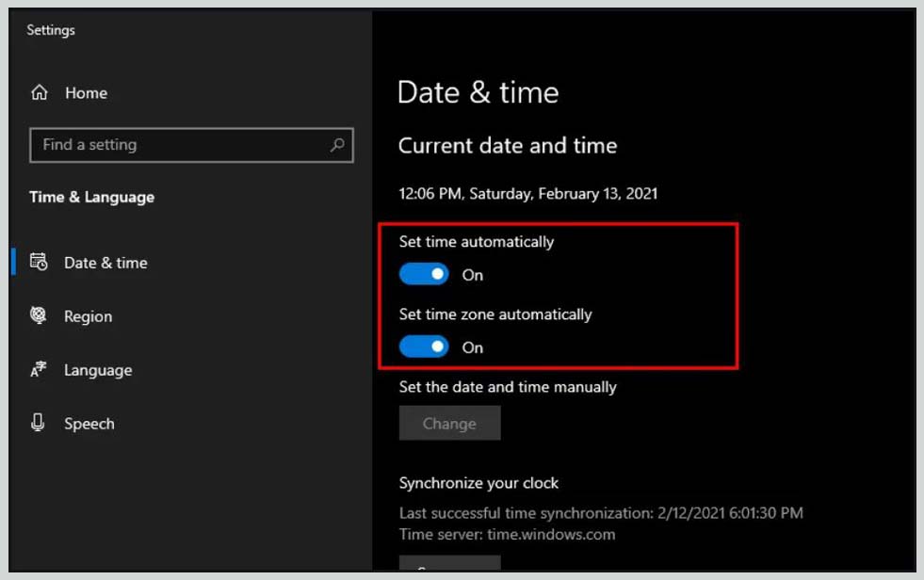Toggle the Set time automatically switch back on

(424, 273)
